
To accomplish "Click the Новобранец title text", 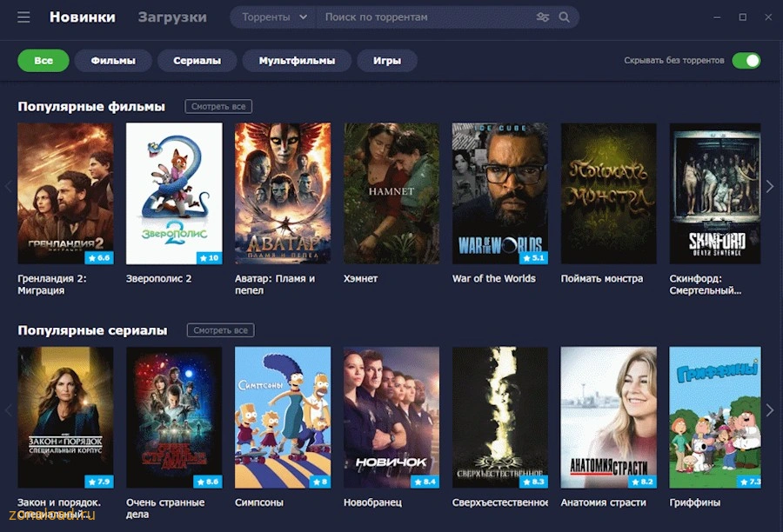I will click(x=372, y=502).
